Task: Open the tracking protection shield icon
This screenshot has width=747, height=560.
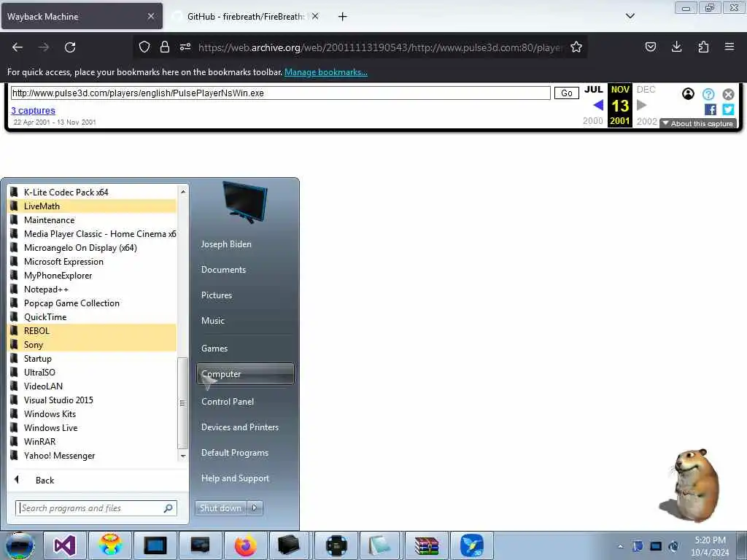Action: point(144,47)
